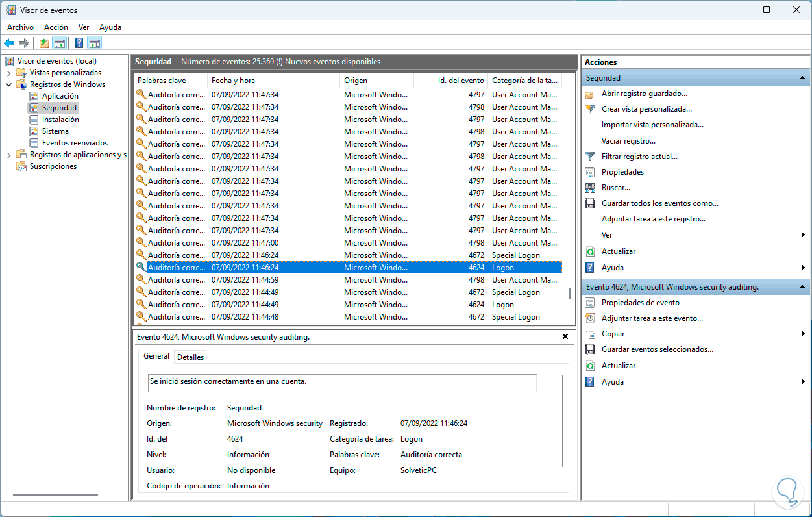Select the highlighted 4624 Logon event row
The width and height of the screenshot is (812, 517).
click(348, 268)
